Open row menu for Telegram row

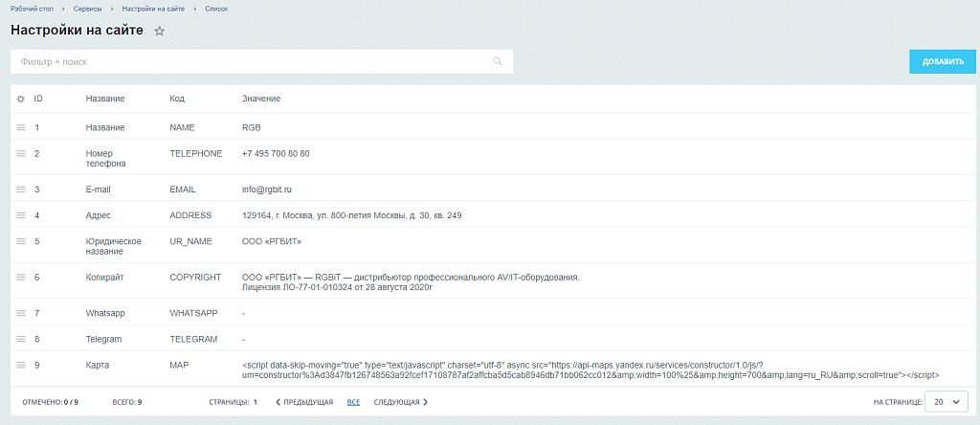[x=21, y=339]
